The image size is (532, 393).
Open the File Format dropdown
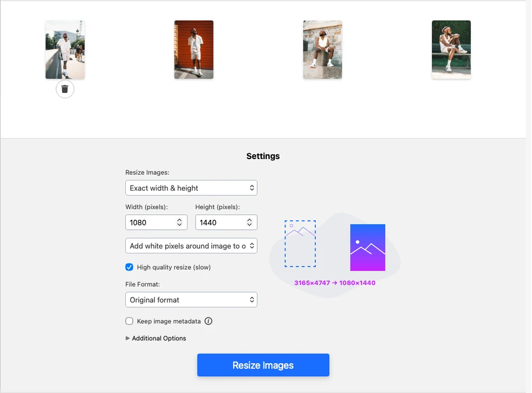click(191, 300)
